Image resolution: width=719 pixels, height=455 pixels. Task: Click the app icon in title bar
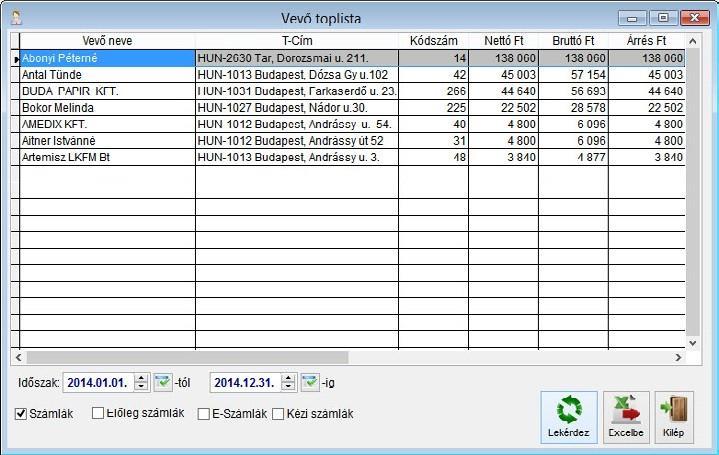(17, 18)
